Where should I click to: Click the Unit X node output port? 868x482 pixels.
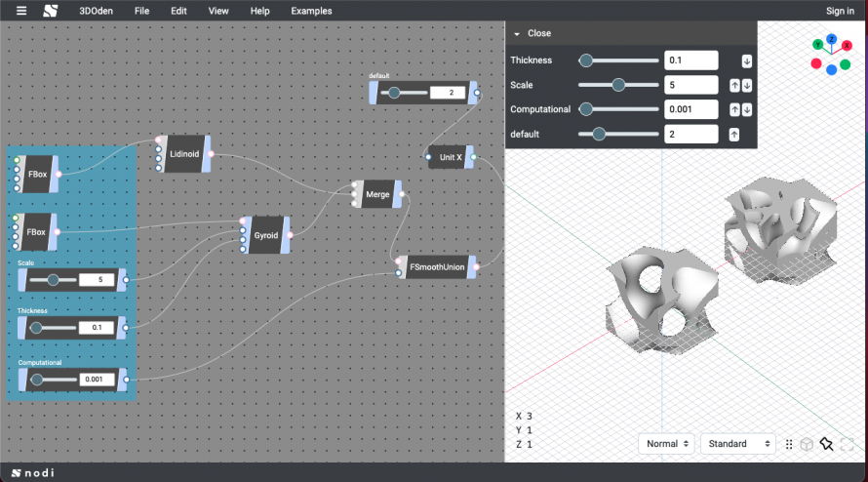(473, 157)
